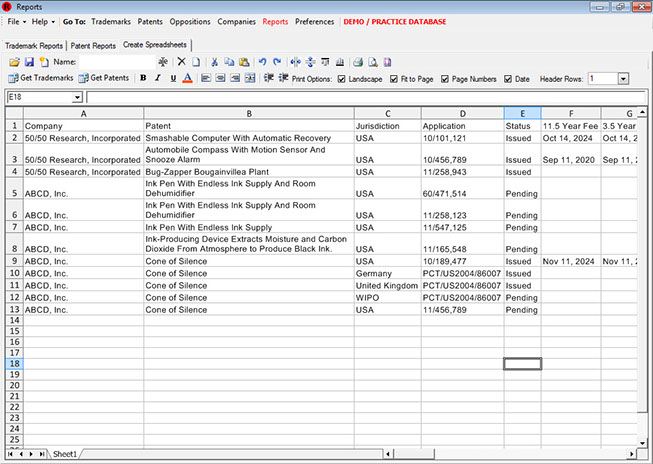The height and width of the screenshot is (464, 653).
Task: Click the X delete icon in toolbar
Action: [181, 62]
